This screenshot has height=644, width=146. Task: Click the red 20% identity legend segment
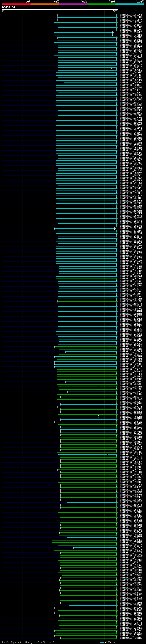click(x=16, y=4)
